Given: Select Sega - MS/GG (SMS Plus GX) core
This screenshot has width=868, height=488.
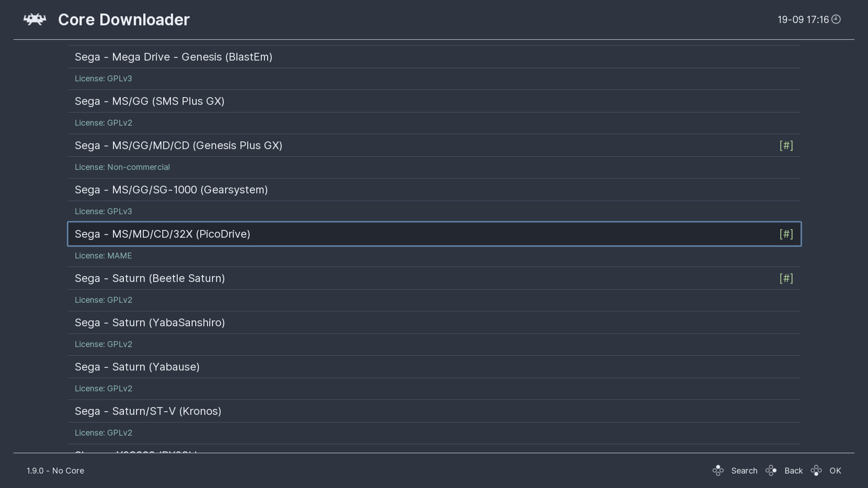Looking at the screenshot, I should click(x=434, y=101).
